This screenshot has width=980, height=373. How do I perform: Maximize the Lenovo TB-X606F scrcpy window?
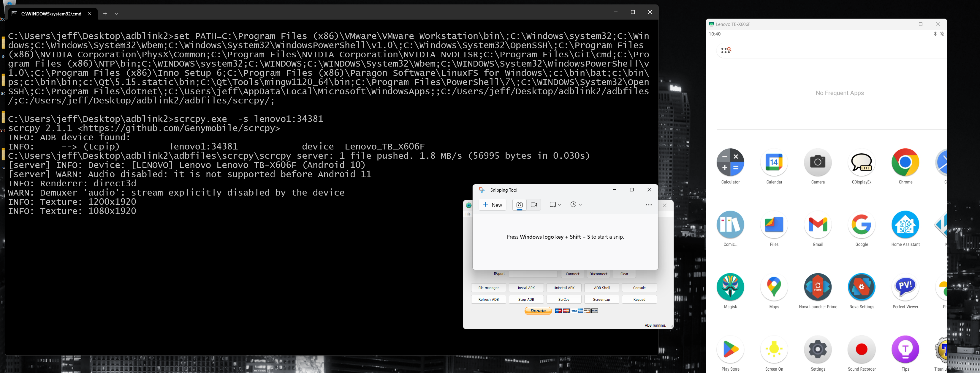(x=921, y=24)
